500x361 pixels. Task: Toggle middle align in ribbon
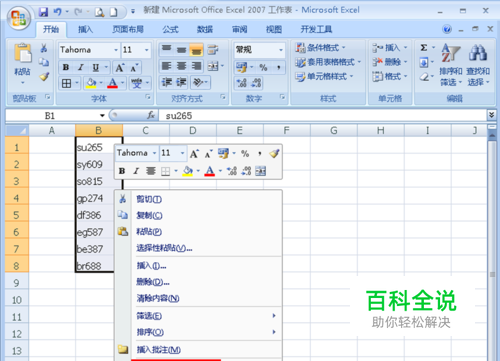pyautogui.click(x=181, y=50)
